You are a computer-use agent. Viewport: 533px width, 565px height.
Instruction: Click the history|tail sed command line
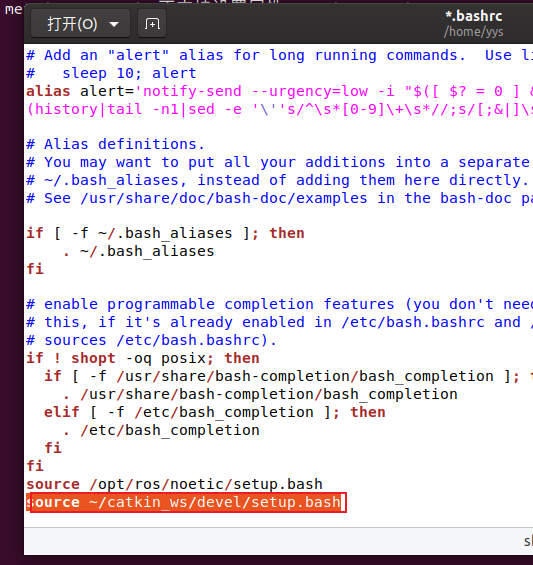pyautogui.click(x=279, y=109)
